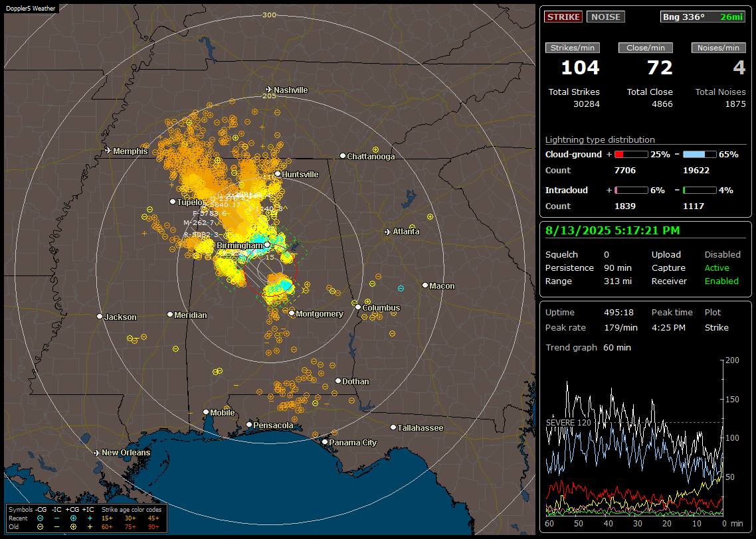Viewport: 756px width, 539px height.
Task: Click the airplane icon beside Atlanta
Action: [388, 232]
